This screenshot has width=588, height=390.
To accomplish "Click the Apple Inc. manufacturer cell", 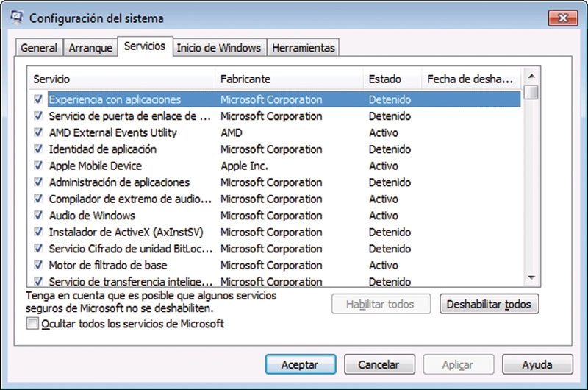I will pos(244,166).
